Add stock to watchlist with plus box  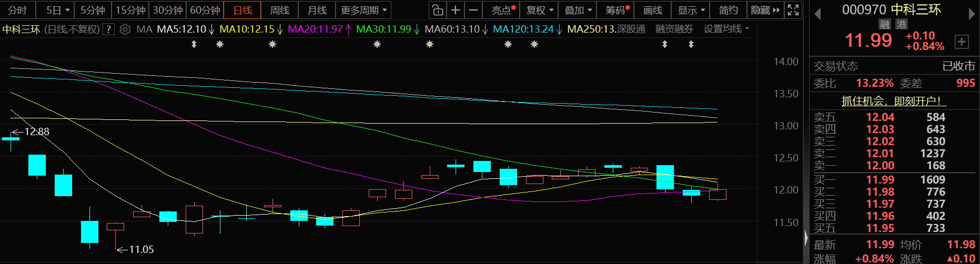[x=962, y=42]
